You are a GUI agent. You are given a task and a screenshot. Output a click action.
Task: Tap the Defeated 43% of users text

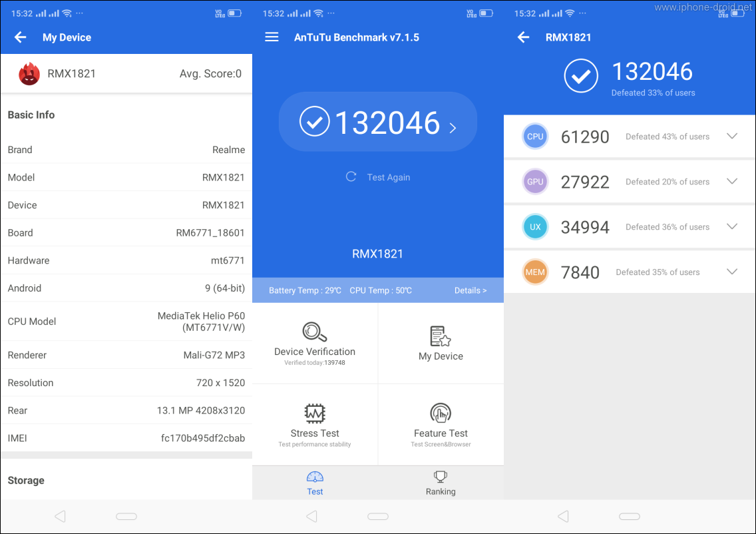(x=667, y=136)
